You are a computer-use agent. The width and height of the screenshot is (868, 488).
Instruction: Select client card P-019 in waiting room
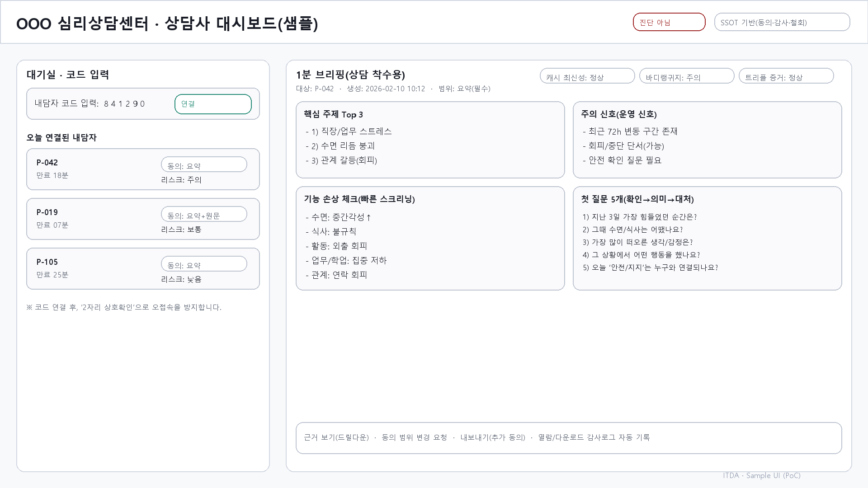[90, 219]
